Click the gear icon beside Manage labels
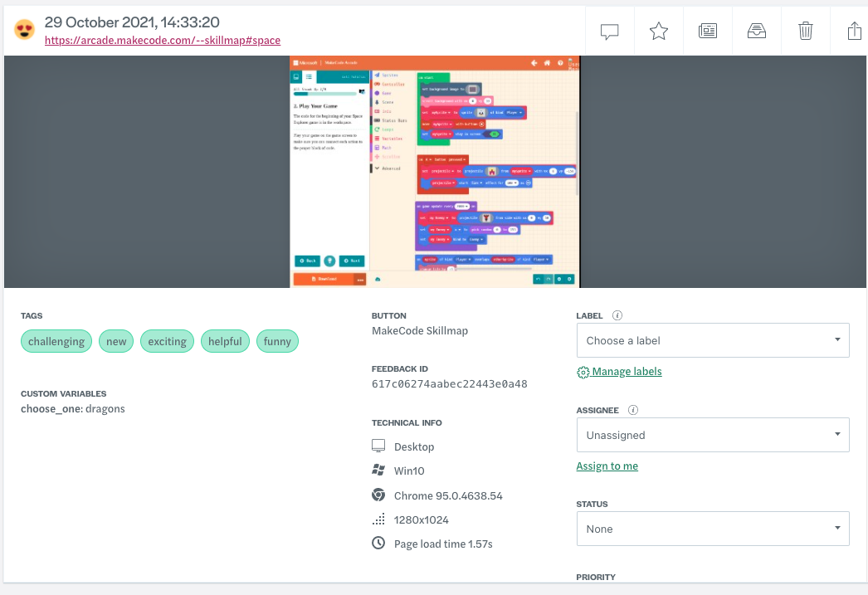The width and height of the screenshot is (868, 595). 583,373
